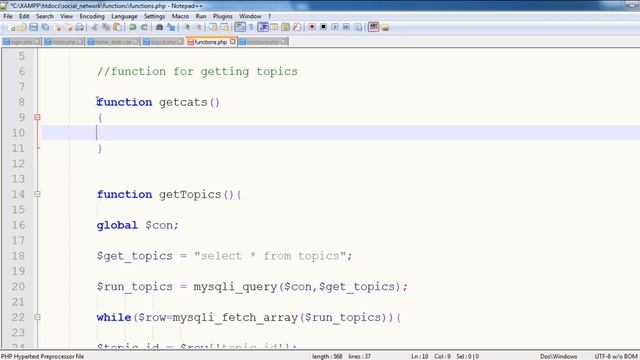Click 'Ln : 10' in the status bar
The image size is (640, 360).
pos(420,356)
